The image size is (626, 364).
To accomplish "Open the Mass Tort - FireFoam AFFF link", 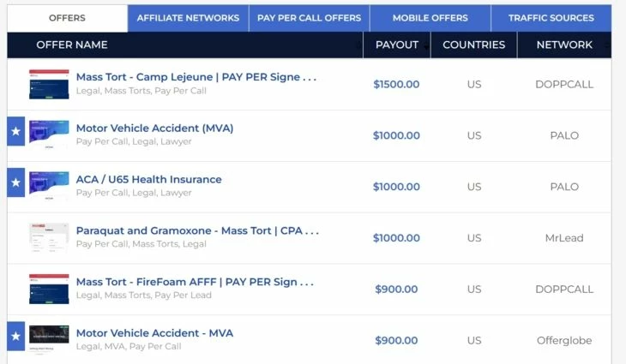I will click(x=196, y=282).
